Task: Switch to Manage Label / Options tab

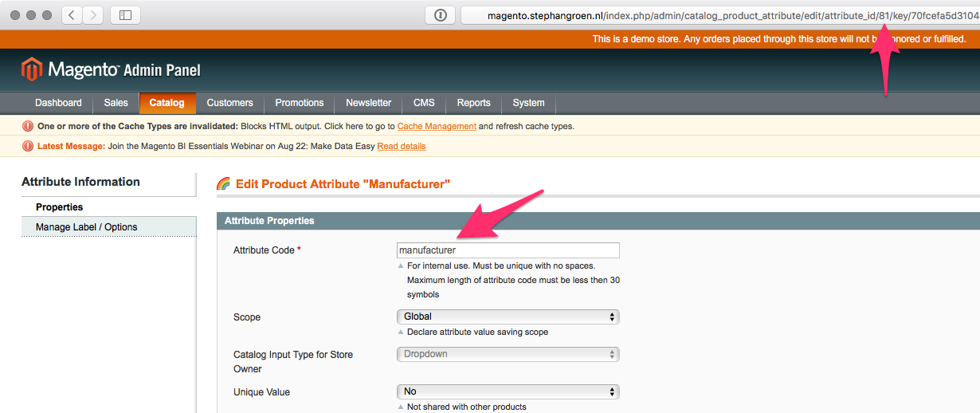Action: click(108, 227)
